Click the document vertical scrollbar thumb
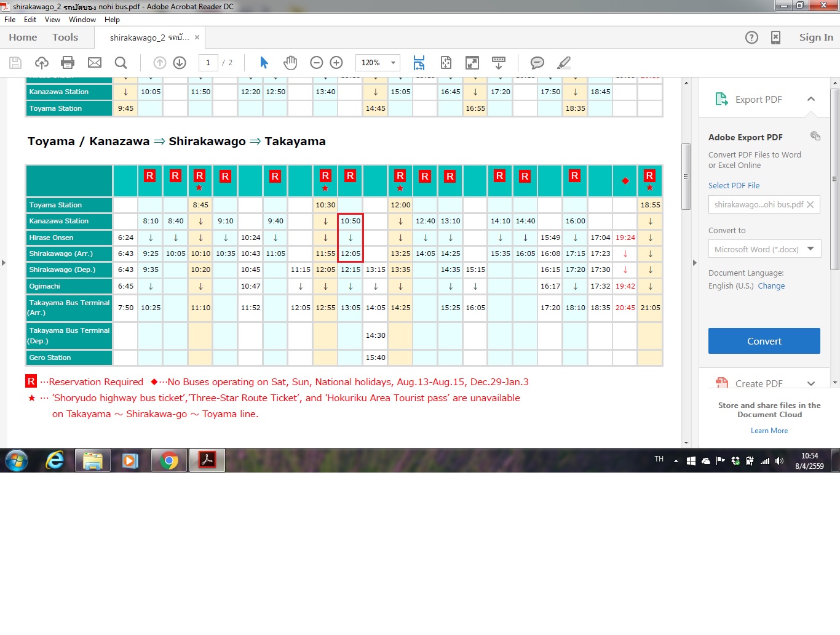This screenshot has height=635, width=840. (686, 177)
